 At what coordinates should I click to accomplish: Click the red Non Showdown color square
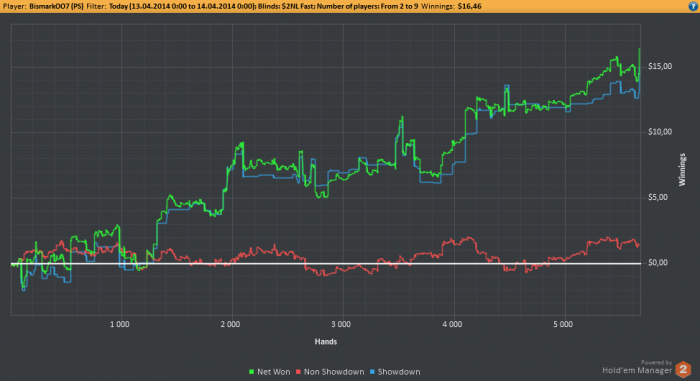298,372
